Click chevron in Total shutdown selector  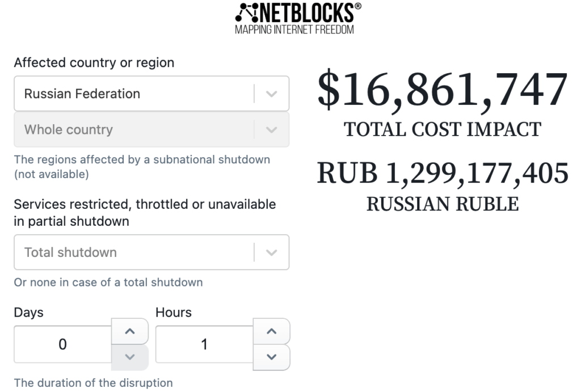coord(272,252)
